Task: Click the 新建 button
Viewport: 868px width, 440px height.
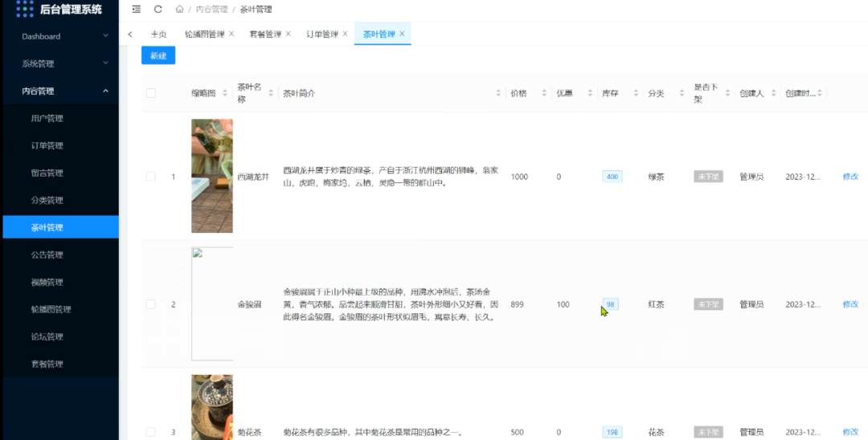Action: click(158, 55)
